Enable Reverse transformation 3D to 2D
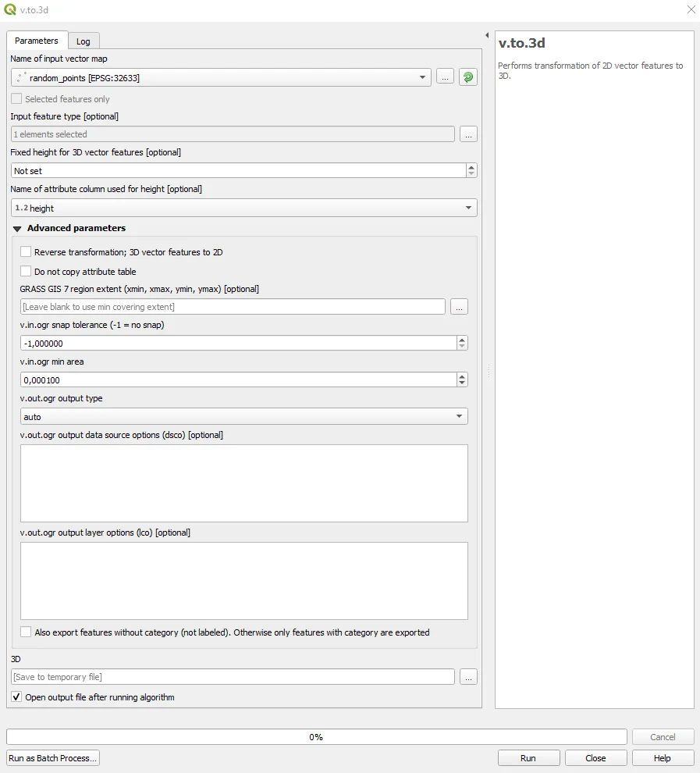 pyautogui.click(x=26, y=251)
